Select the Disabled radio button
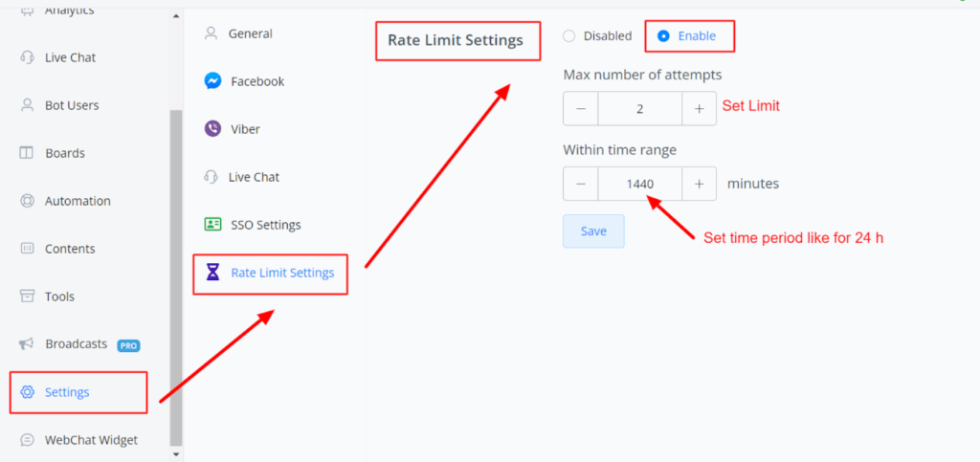This screenshot has height=462, width=980. pos(569,36)
